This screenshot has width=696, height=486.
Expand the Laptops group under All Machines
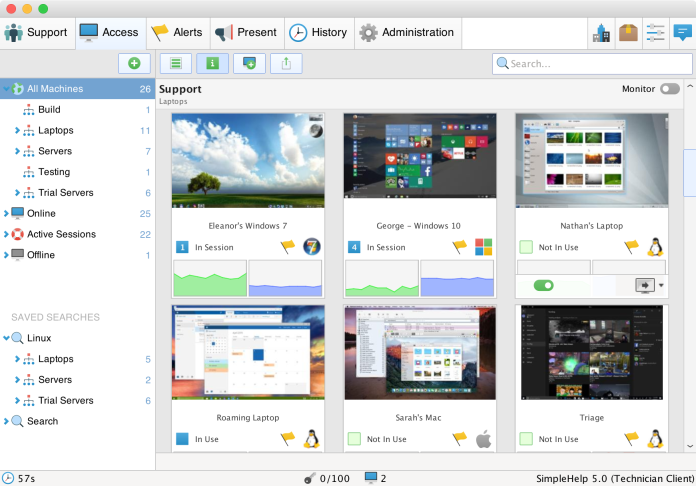(x=17, y=130)
